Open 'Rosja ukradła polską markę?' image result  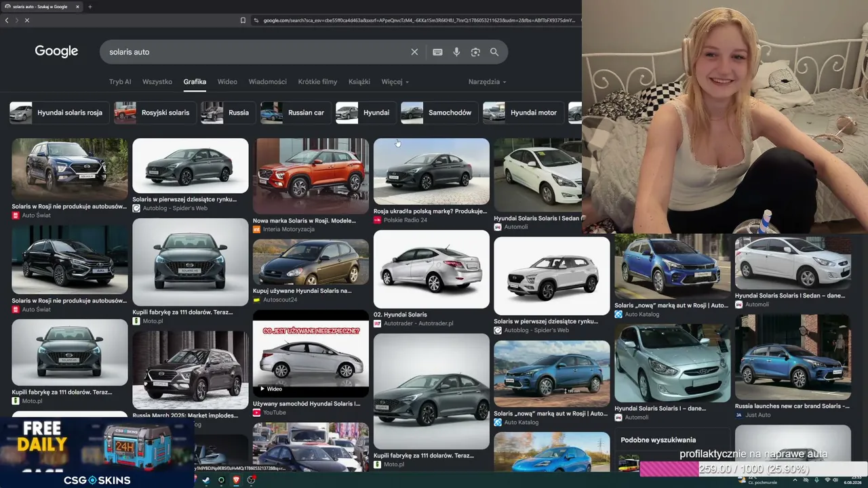click(x=431, y=171)
